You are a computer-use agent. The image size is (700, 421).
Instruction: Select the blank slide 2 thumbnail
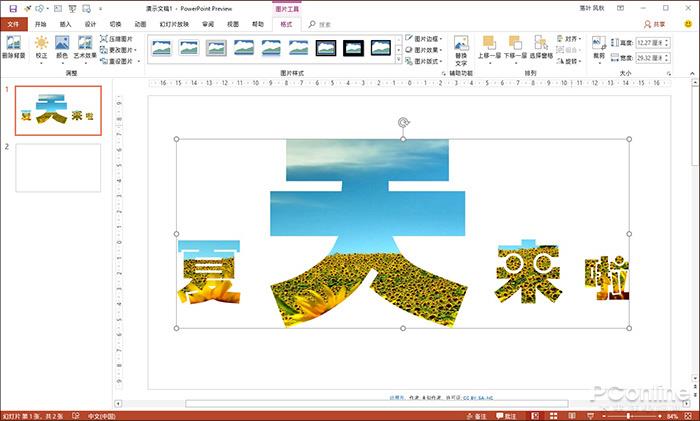coord(58,168)
